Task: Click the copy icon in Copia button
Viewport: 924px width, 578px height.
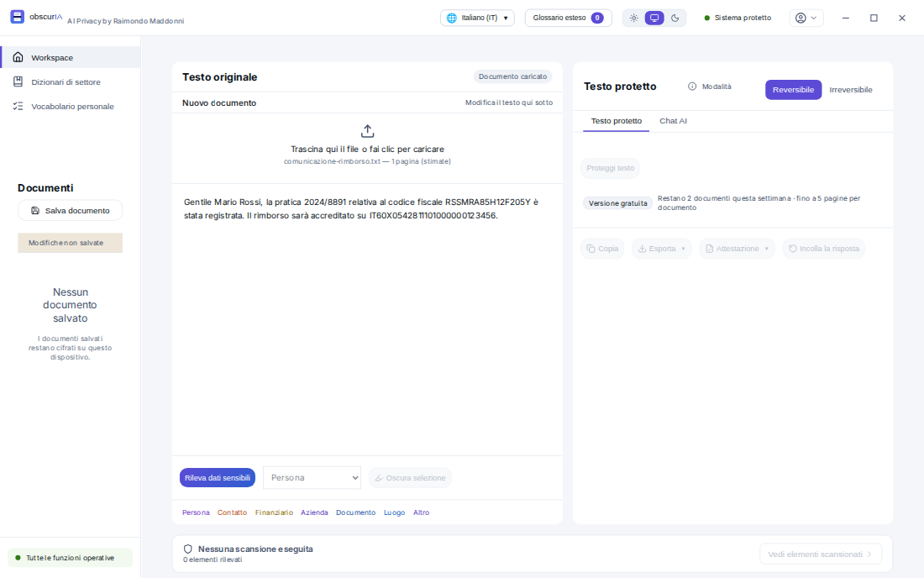Action: pos(591,249)
